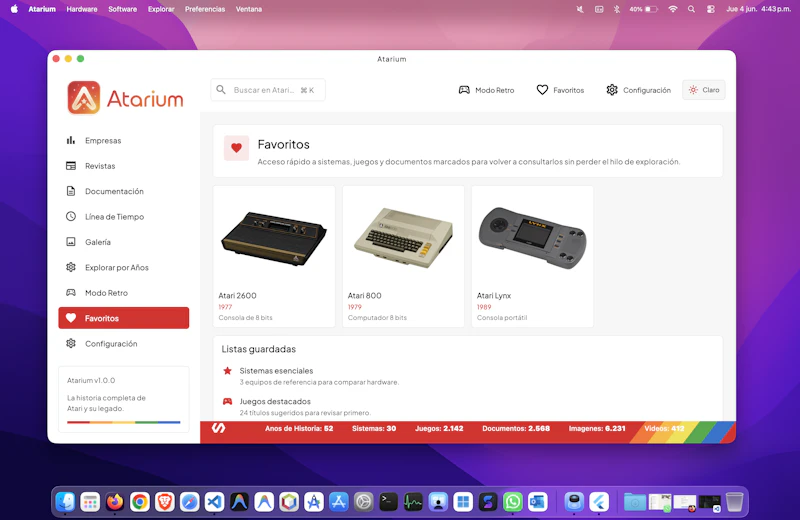
Task: Open the Atari Lynx card
Action: (x=532, y=256)
